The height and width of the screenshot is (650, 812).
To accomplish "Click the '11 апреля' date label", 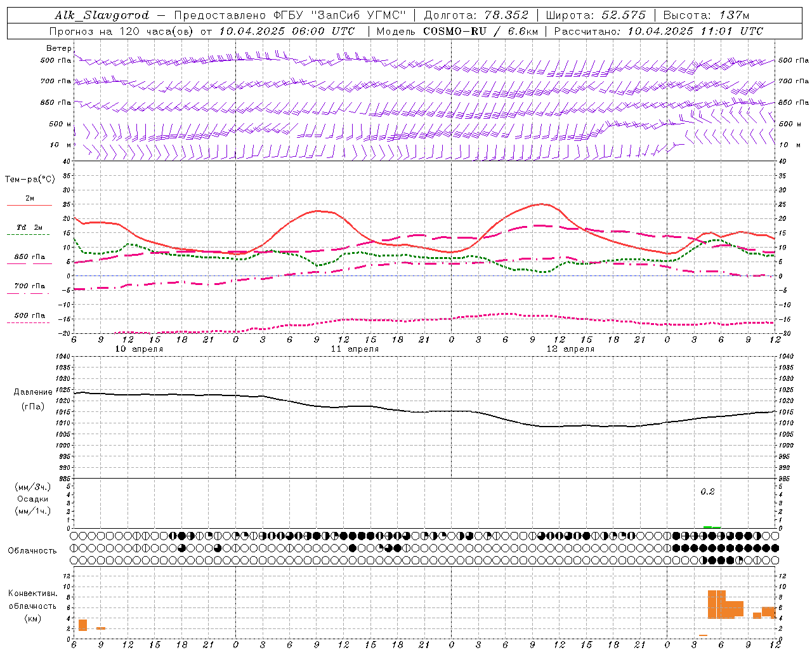I will click(x=355, y=349).
